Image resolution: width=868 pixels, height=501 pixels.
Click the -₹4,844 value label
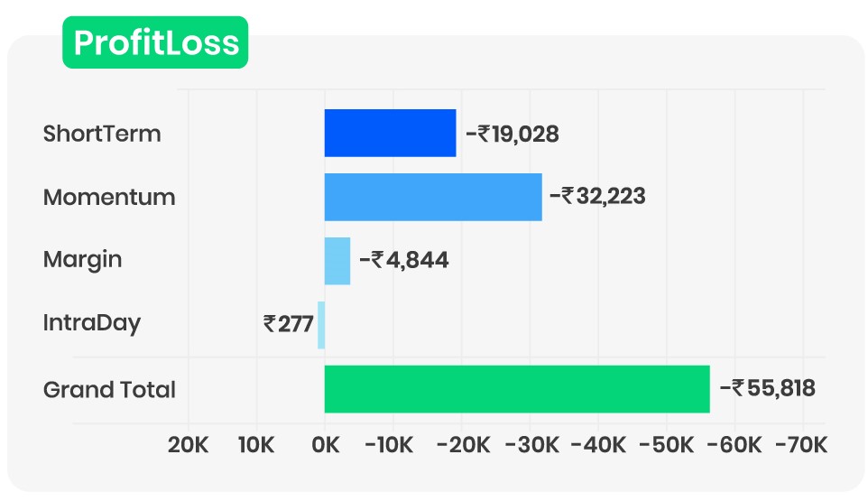point(403,261)
